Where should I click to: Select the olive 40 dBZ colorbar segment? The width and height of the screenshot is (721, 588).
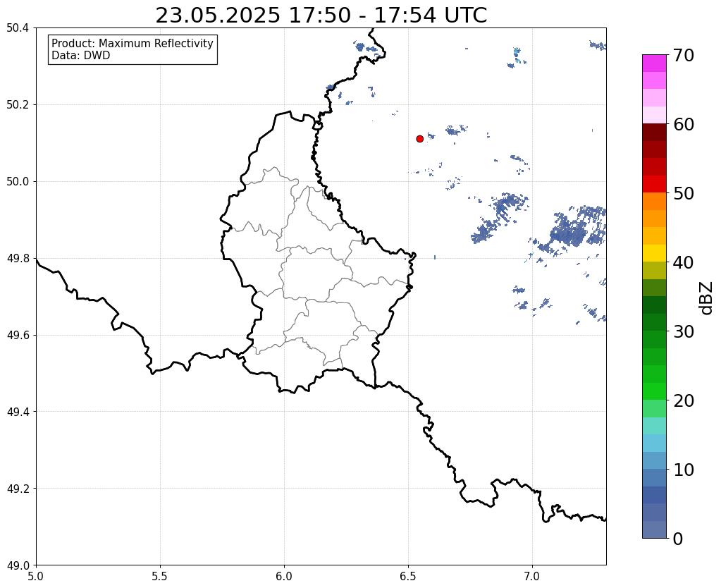pyautogui.click(x=654, y=270)
